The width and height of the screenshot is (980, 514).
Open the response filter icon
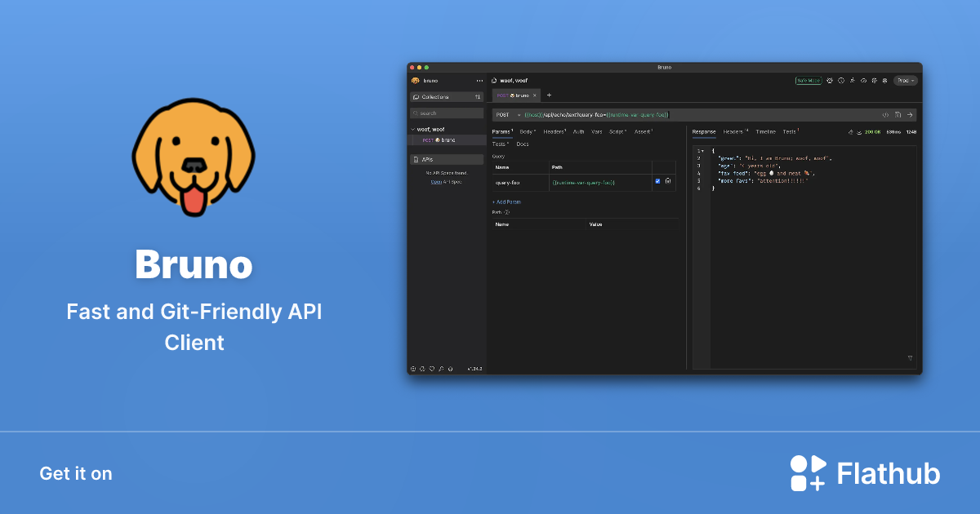pyautogui.click(x=910, y=358)
